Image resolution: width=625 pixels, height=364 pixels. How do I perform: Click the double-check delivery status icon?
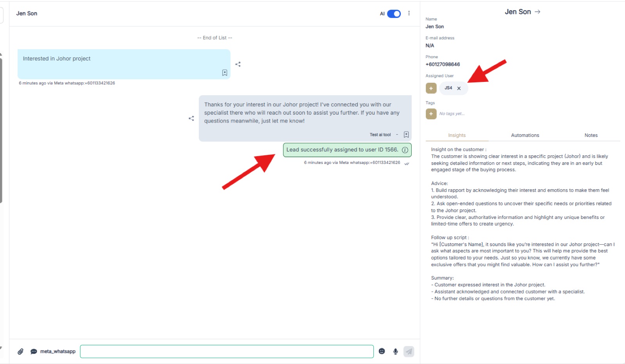point(407,163)
